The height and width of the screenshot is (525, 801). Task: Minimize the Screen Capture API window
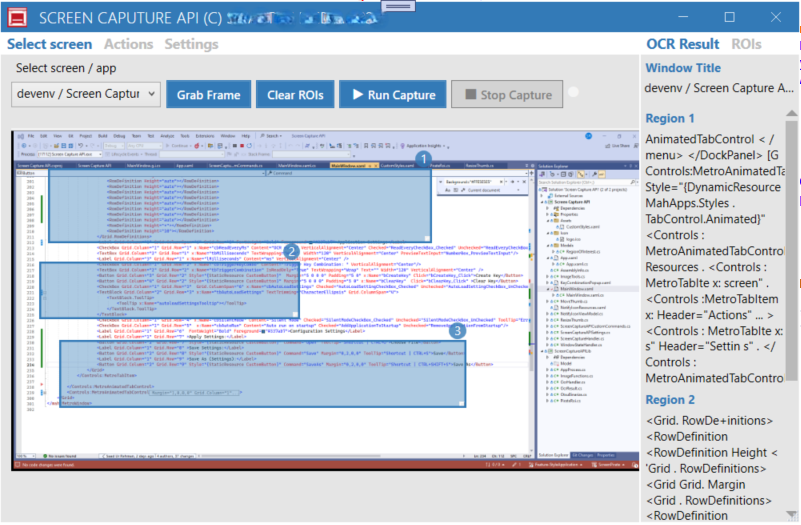click(x=683, y=17)
